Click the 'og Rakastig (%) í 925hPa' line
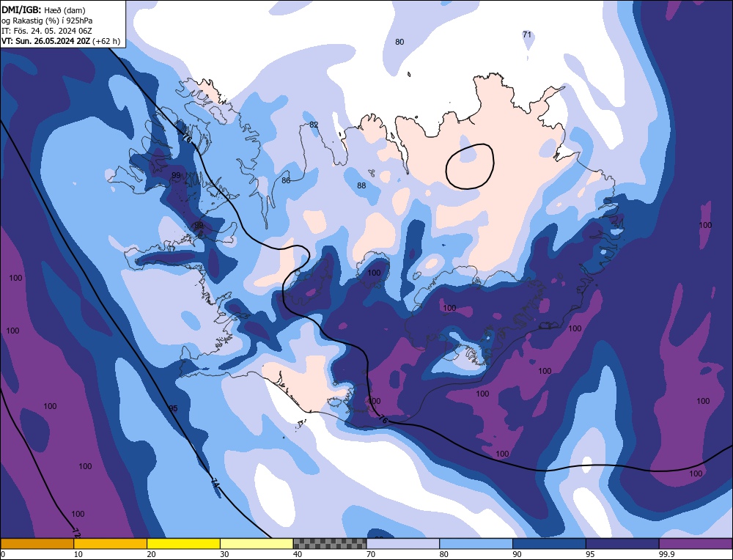 tap(47, 21)
